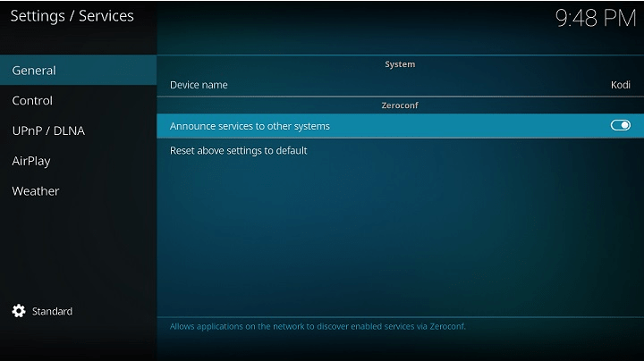Screen dimensions: 644x361
Task: Open the General settings category
Action: point(78,71)
